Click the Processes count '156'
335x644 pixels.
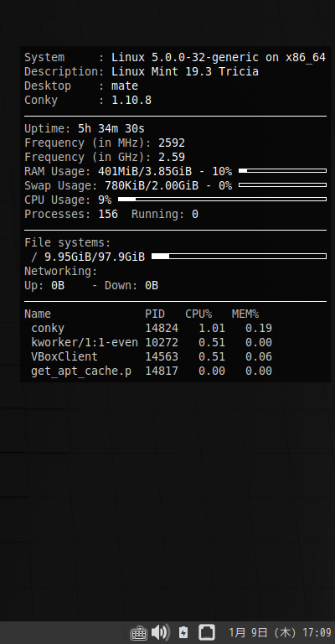(108, 215)
